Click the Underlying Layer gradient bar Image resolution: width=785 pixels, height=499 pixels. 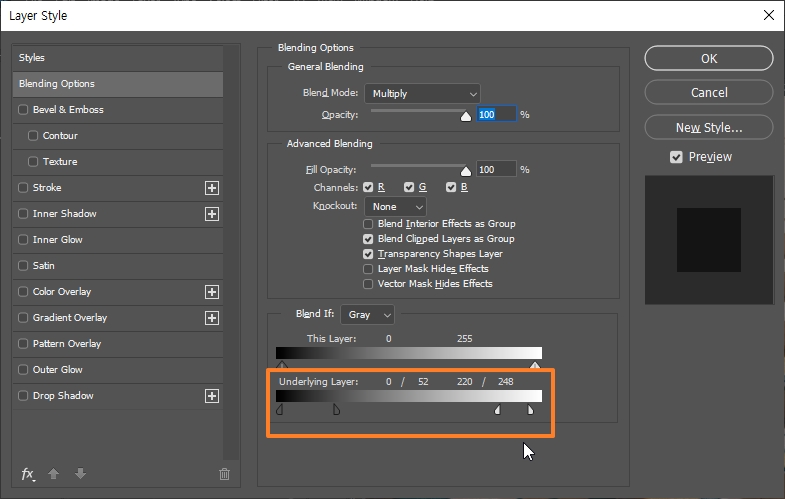point(409,396)
